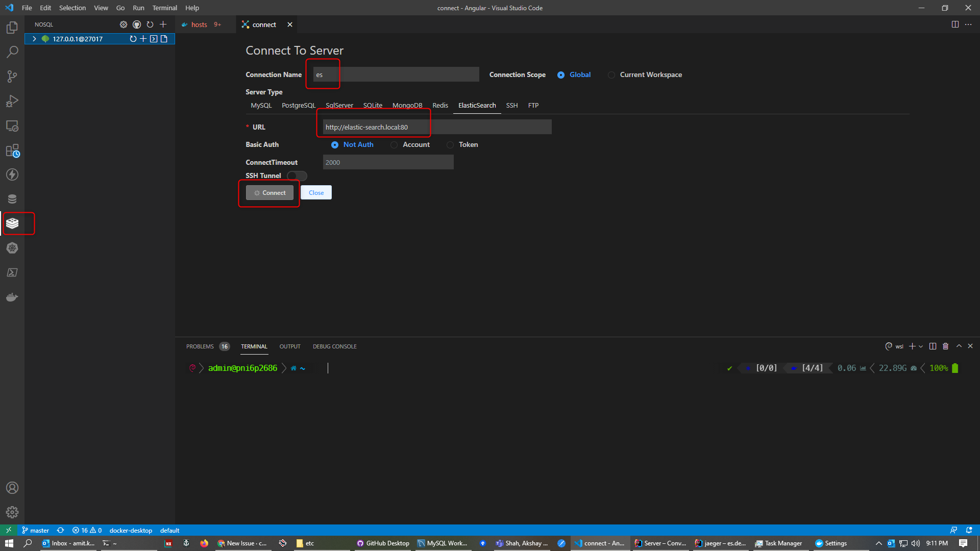980x551 pixels.
Task: Enable the SSH Tunnel switch
Action: (297, 176)
